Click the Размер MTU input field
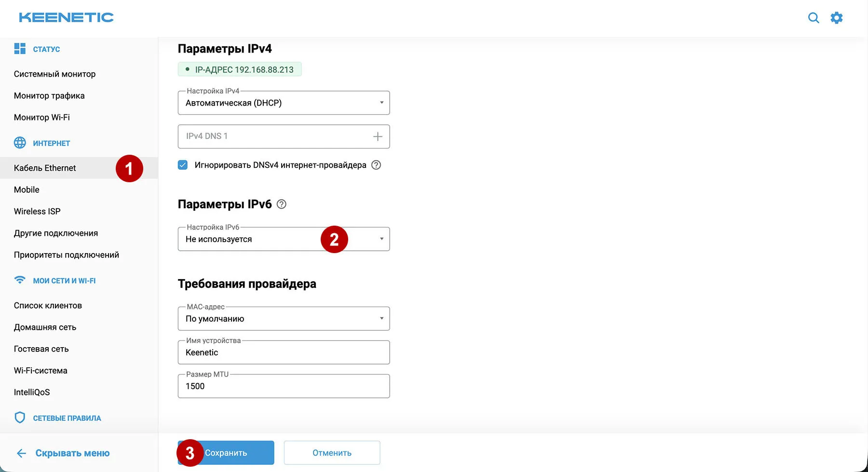The height and width of the screenshot is (472, 868). (284, 386)
